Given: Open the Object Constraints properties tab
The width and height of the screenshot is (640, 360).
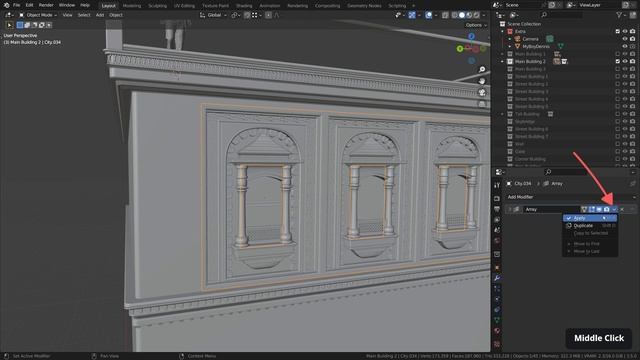Looking at the screenshot, I should point(497,310).
